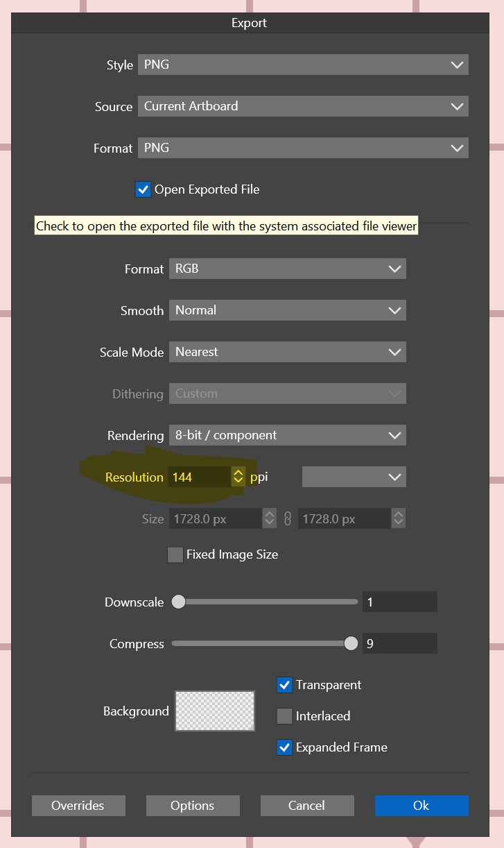Expand the Scale Mode dropdown showing Nearest

tap(287, 352)
